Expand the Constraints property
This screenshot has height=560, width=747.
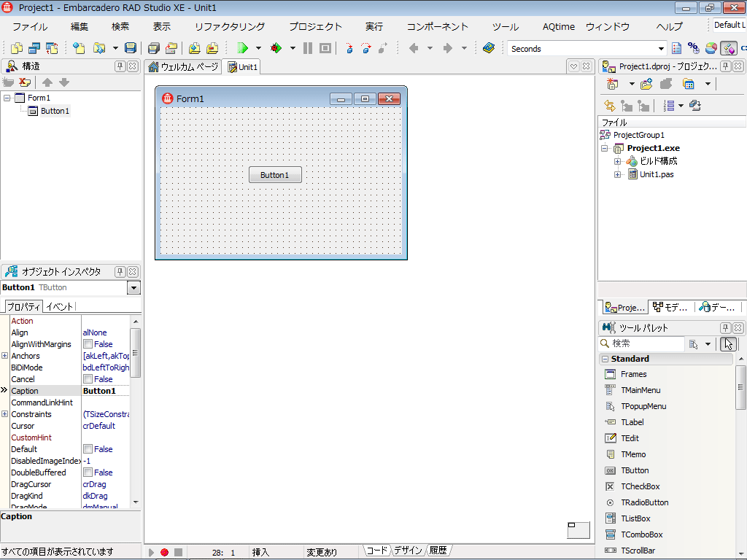click(x=5, y=414)
